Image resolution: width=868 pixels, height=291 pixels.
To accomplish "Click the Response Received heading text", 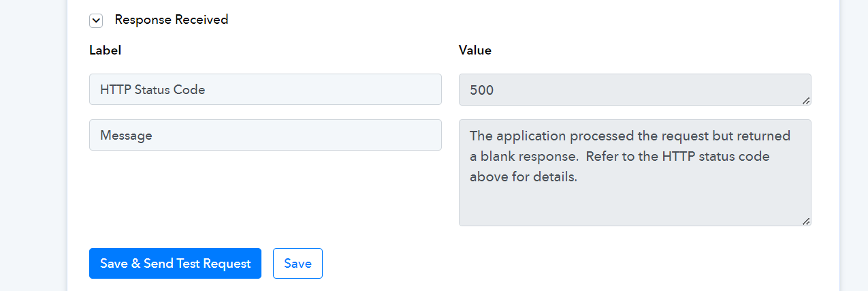I will tap(172, 20).
